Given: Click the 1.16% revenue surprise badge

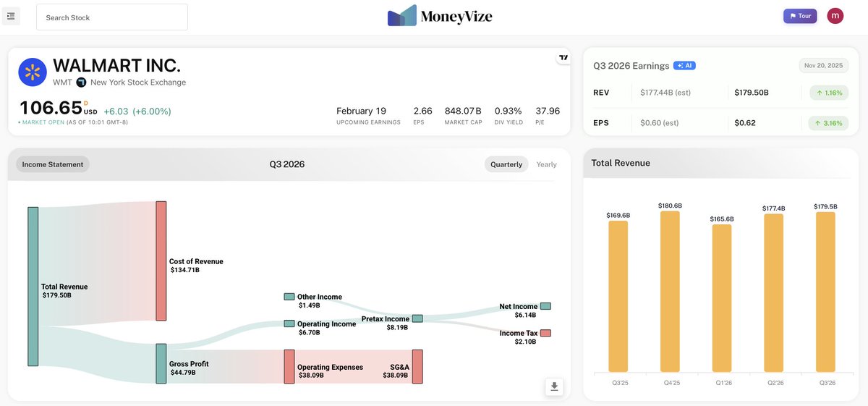Looking at the screenshot, I should [828, 93].
